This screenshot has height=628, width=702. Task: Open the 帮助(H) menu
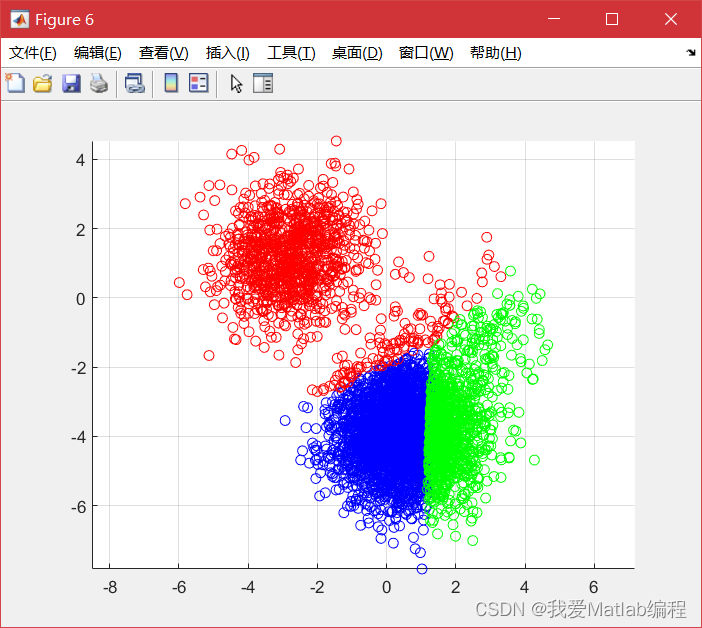click(496, 53)
